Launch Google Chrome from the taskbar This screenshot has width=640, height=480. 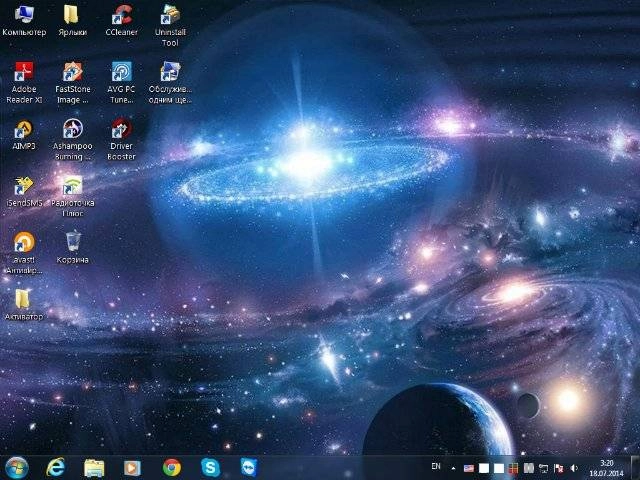(x=172, y=468)
